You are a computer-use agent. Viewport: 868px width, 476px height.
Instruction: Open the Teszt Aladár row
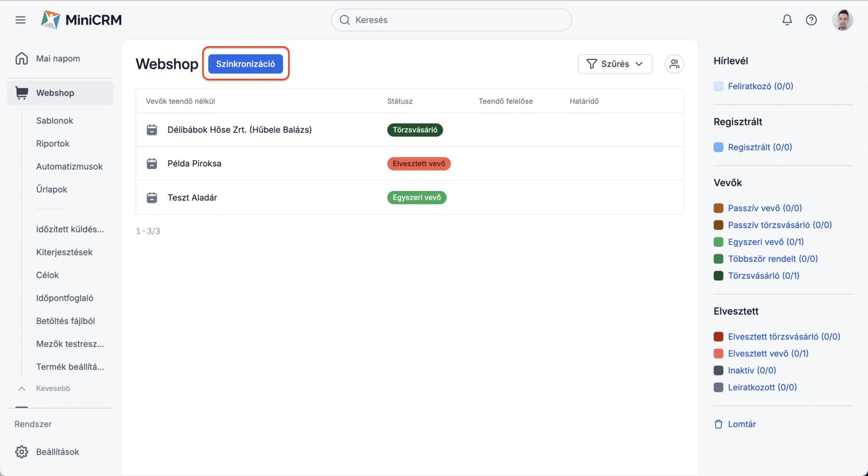(410, 198)
